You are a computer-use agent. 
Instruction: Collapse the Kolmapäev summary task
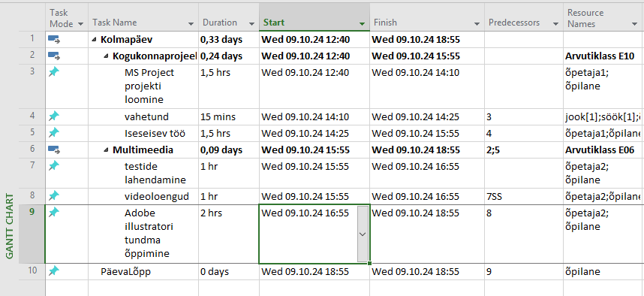click(95, 40)
